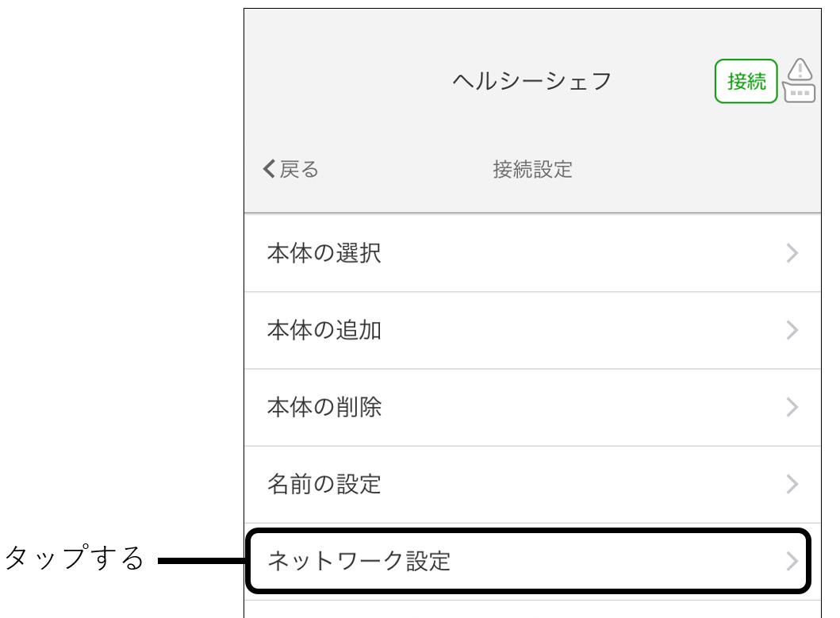
Task: Click the 接続設定 page heading
Action: (x=532, y=169)
